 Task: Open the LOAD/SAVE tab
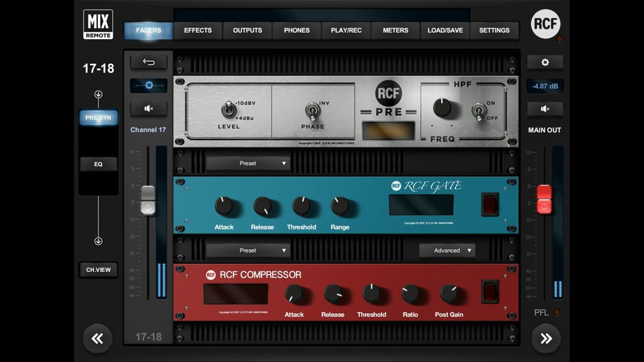pos(445,31)
